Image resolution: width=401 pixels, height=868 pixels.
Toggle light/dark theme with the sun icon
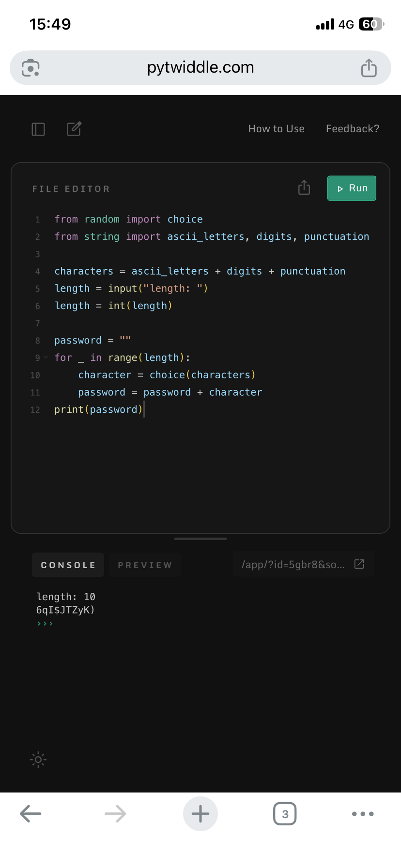tap(38, 759)
